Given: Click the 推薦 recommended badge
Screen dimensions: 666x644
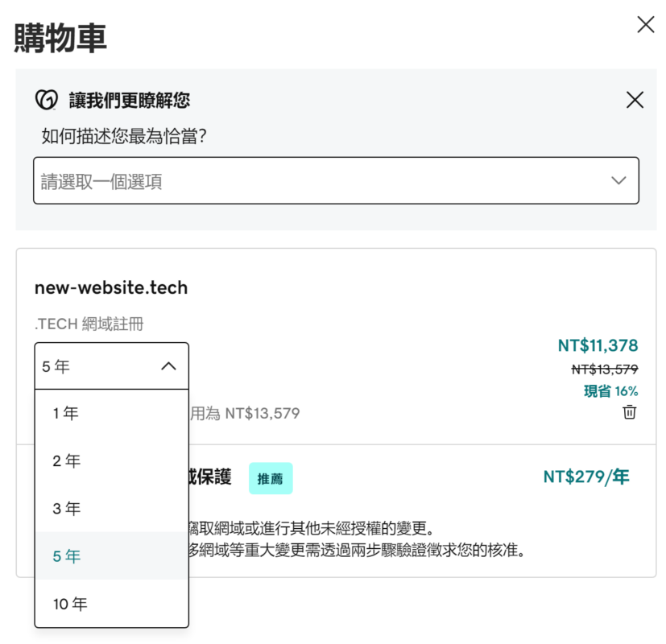Looking at the screenshot, I should (271, 478).
